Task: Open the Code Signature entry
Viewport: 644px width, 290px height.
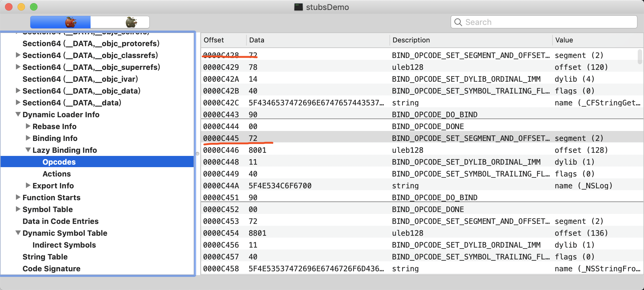Action: coord(51,268)
